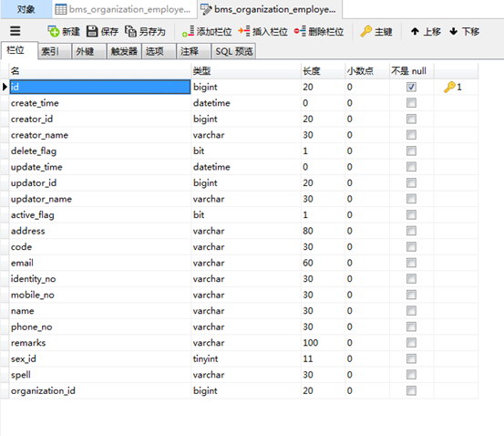Click the 长度 column header
The image size is (504, 436).
click(x=323, y=71)
